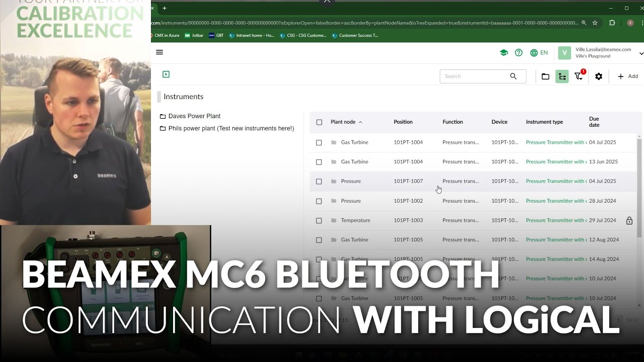Sort by the Function column header
Image resolution: width=644 pixels, height=362 pixels.
pyautogui.click(x=453, y=122)
